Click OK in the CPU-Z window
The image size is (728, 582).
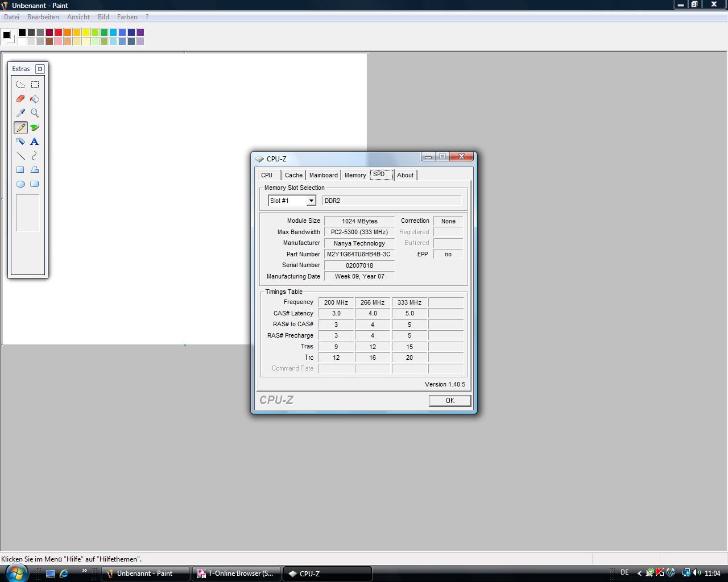pos(450,401)
